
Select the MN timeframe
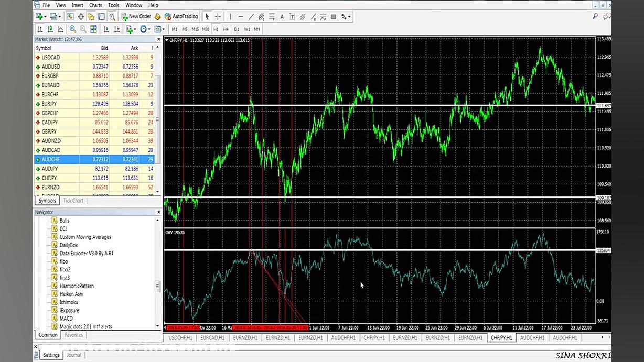257,29
